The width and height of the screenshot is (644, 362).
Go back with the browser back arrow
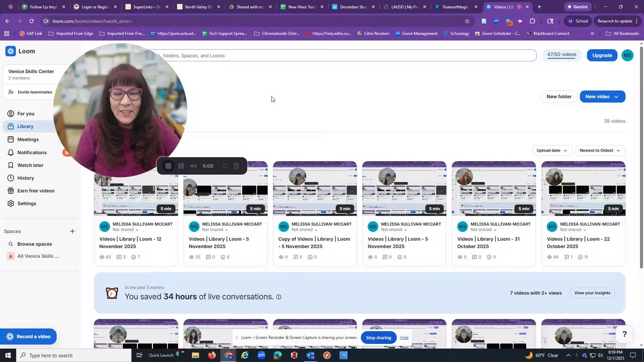(x=7, y=21)
